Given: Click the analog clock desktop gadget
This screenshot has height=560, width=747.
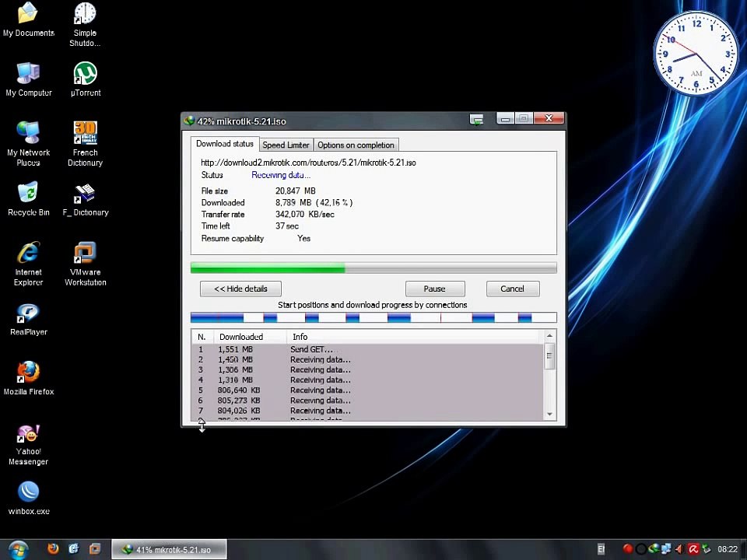Looking at the screenshot, I should click(x=696, y=54).
